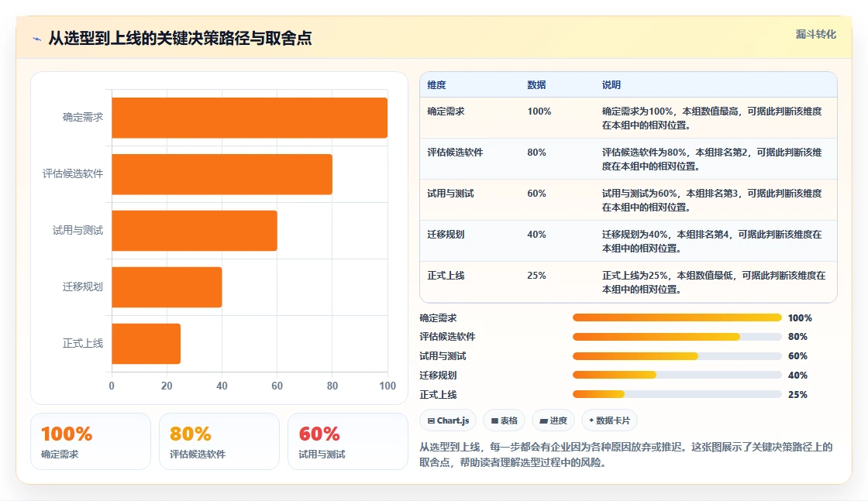868x501 pixels.
Task: Click the chart x-axis tick label 0
Action: (112, 386)
